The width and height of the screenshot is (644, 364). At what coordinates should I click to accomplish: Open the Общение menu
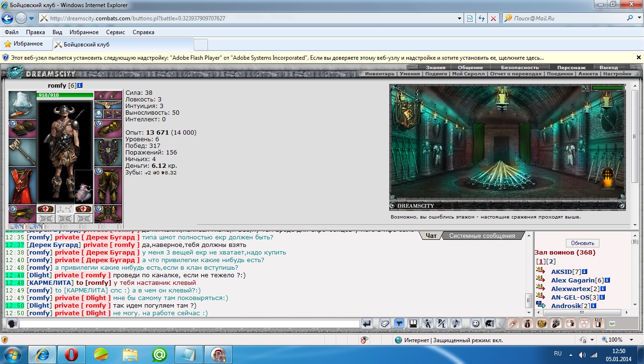470,67
